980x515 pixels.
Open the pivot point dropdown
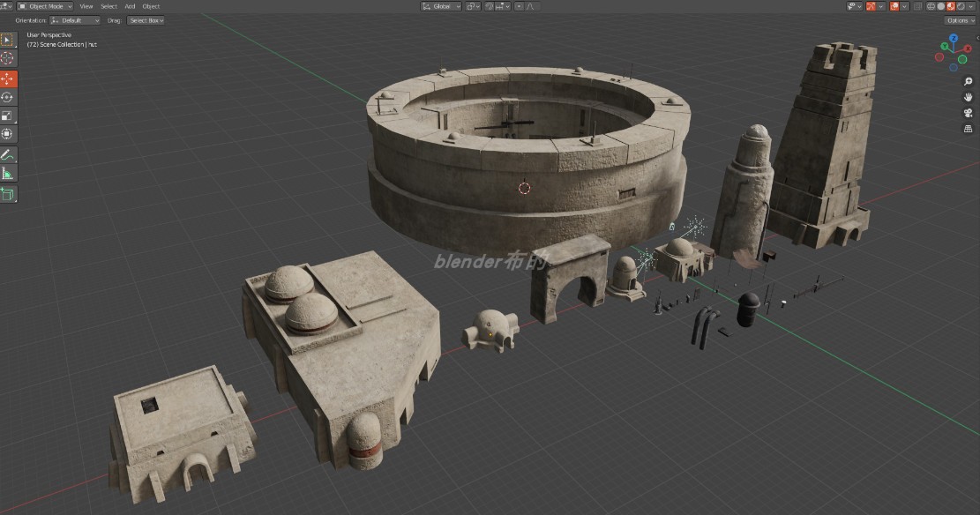[473, 6]
